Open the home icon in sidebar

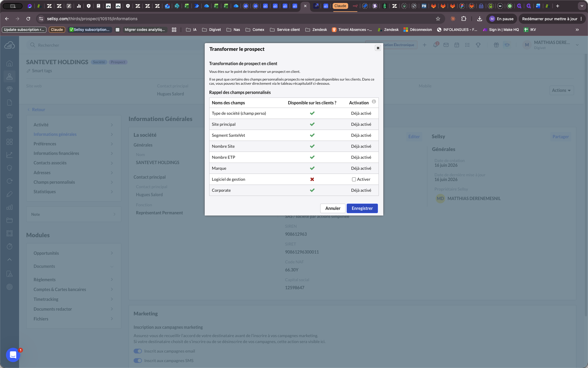coord(10,63)
